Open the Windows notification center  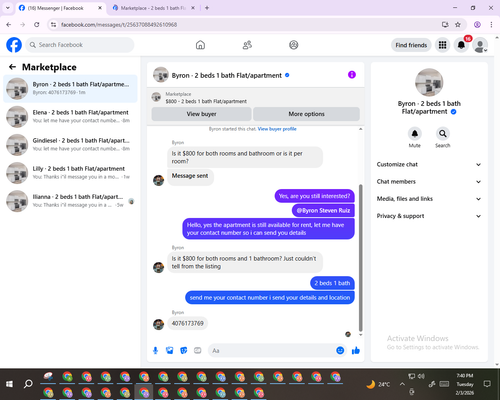(x=487, y=384)
